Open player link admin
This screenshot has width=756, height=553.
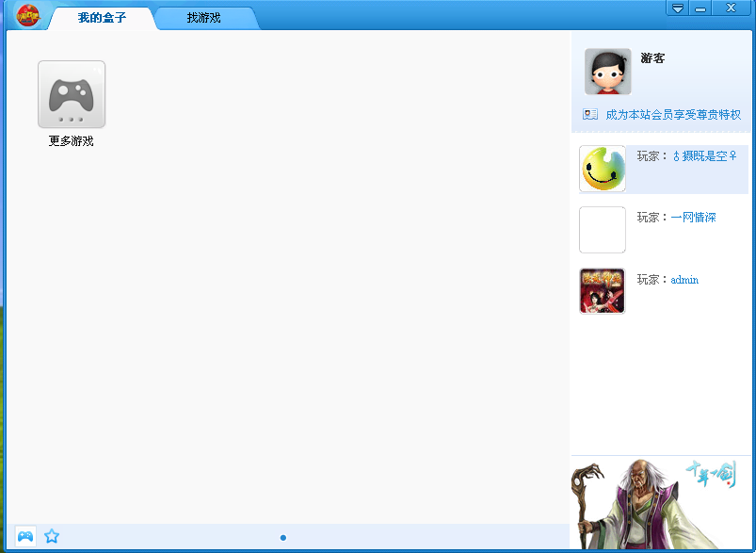684,280
